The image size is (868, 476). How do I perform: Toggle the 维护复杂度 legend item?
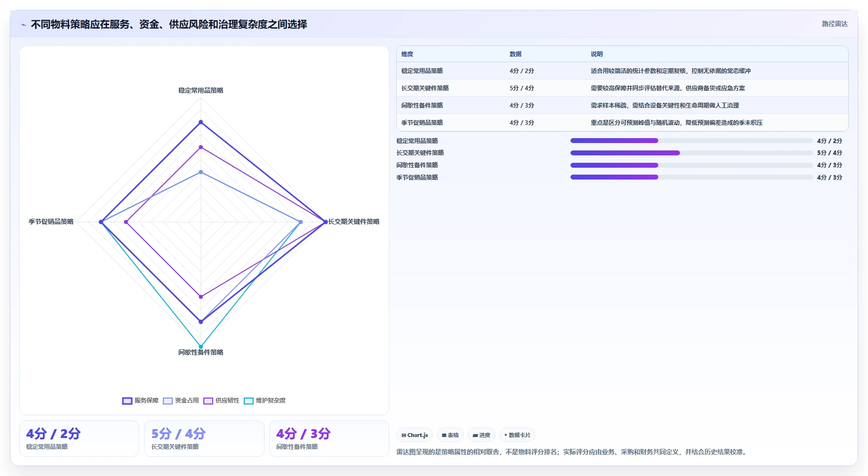(x=265, y=401)
